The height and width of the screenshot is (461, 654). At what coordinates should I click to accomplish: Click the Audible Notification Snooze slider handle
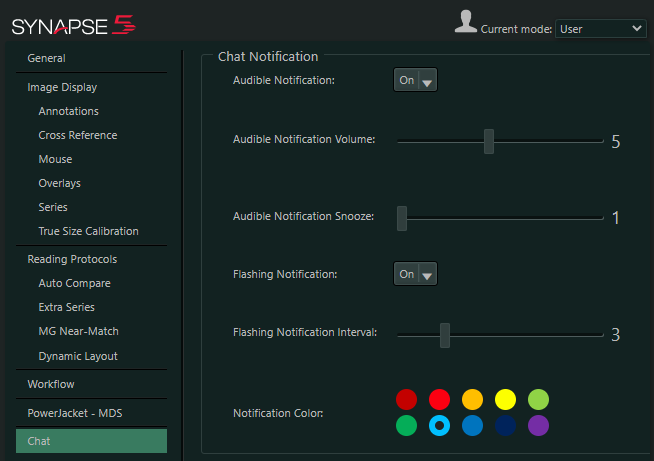[402, 217]
